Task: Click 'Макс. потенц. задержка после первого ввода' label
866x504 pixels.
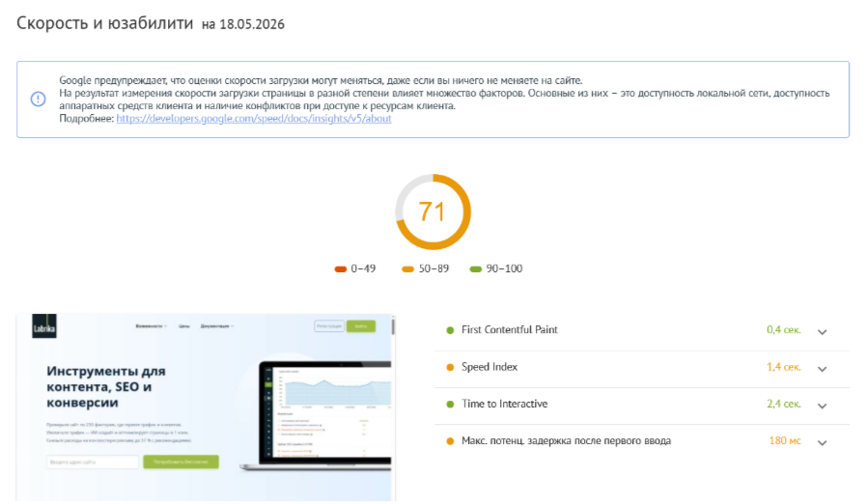Action: [566, 441]
